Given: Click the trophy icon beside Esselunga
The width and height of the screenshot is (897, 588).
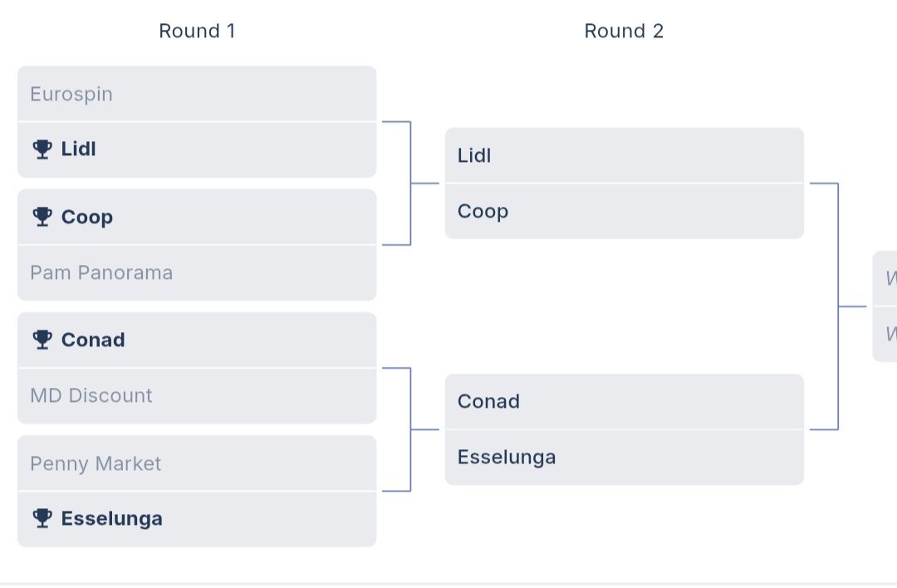Looking at the screenshot, I should 42,518.
